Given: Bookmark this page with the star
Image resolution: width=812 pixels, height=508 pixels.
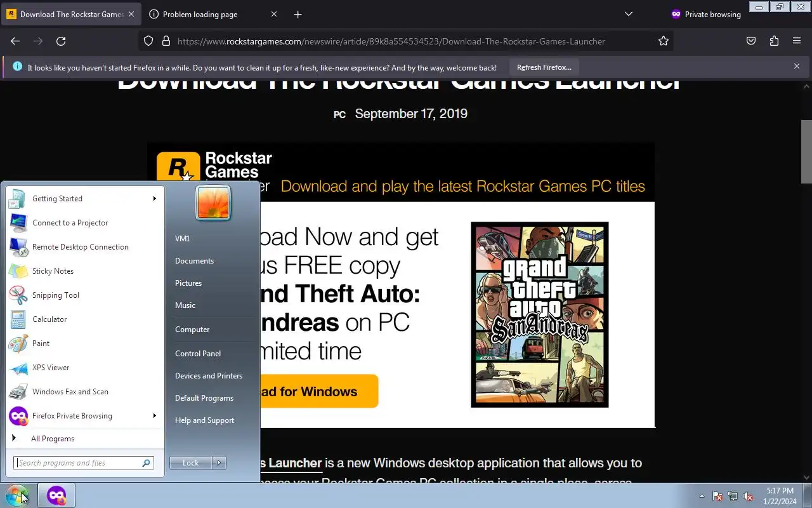Looking at the screenshot, I should point(664,41).
